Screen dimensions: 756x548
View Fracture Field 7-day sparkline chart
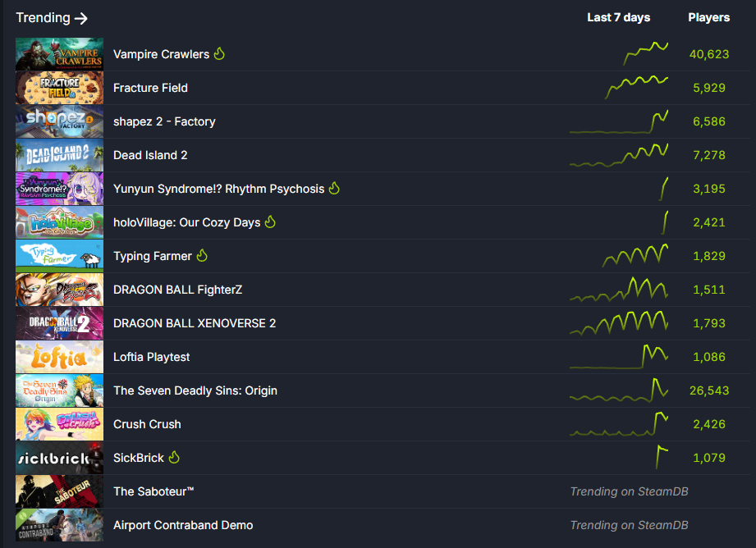tap(636, 87)
